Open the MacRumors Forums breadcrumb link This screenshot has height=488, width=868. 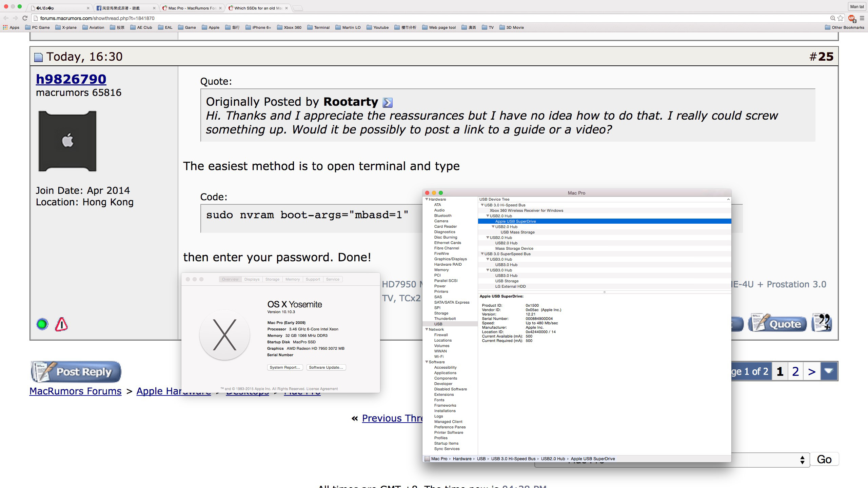(x=75, y=391)
